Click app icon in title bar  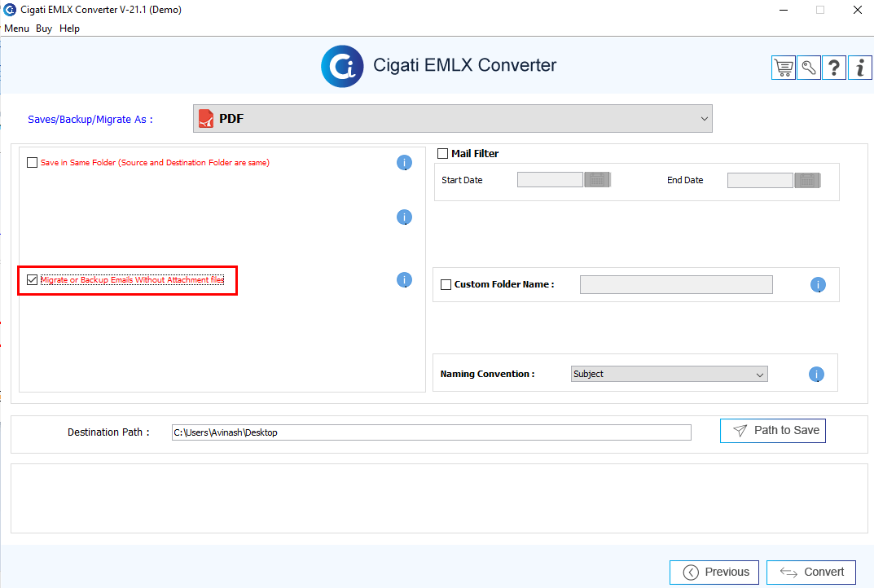pos(10,10)
